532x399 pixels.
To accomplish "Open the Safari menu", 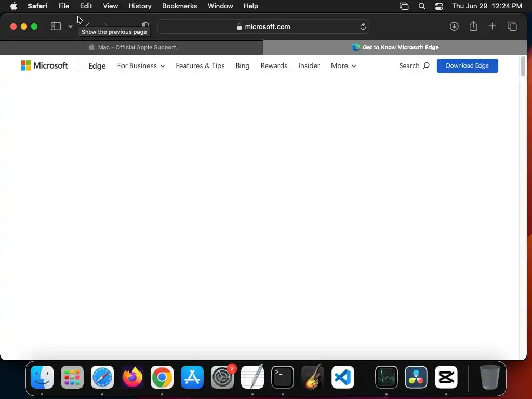I will tap(37, 6).
